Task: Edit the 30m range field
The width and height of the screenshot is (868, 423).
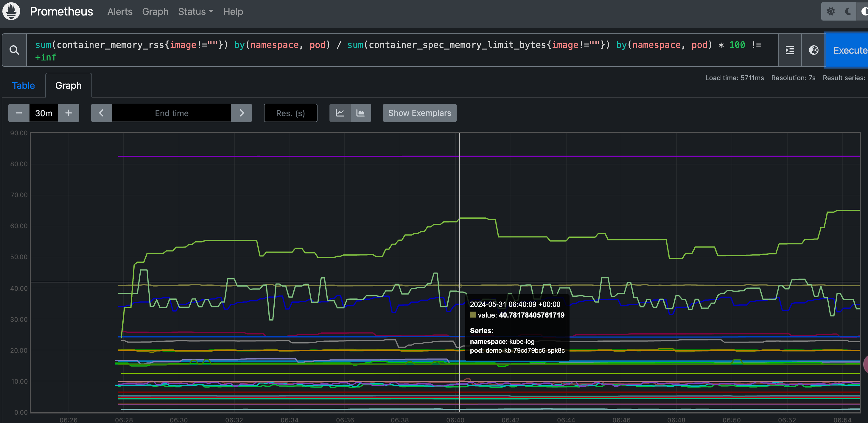Action: click(x=44, y=113)
